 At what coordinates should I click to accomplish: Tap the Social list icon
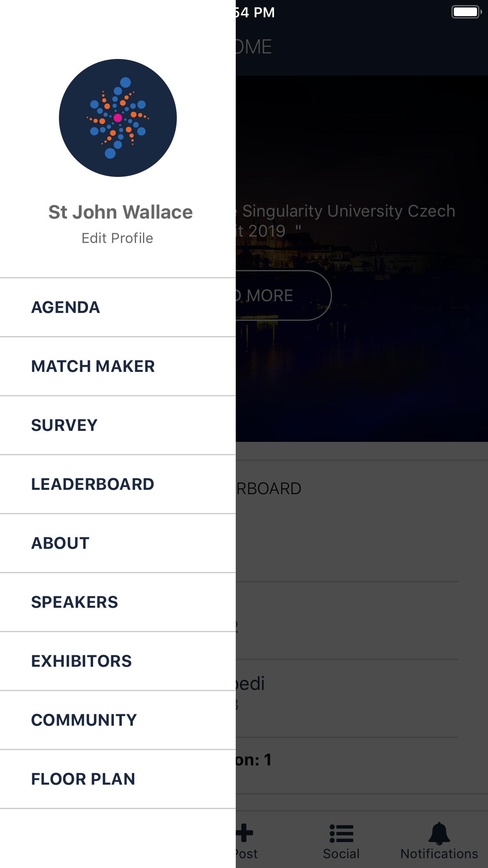[341, 833]
